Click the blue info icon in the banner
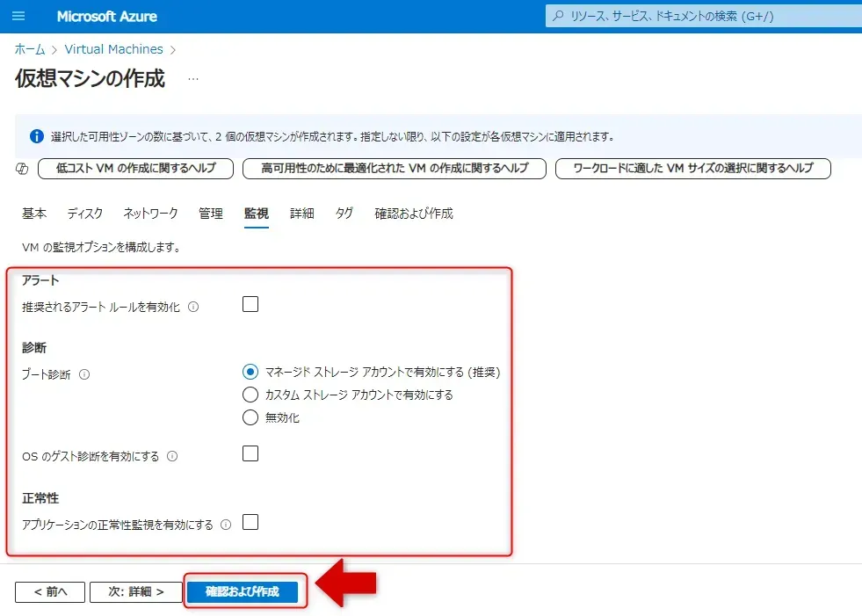 (36, 136)
